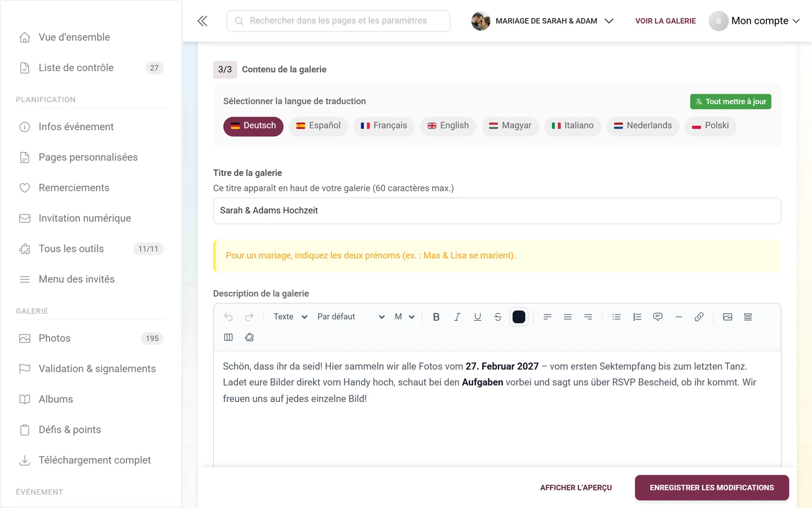Expand the Mariage de Sarah & Adam selector
The width and height of the screenshot is (812, 508).
[x=542, y=21]
